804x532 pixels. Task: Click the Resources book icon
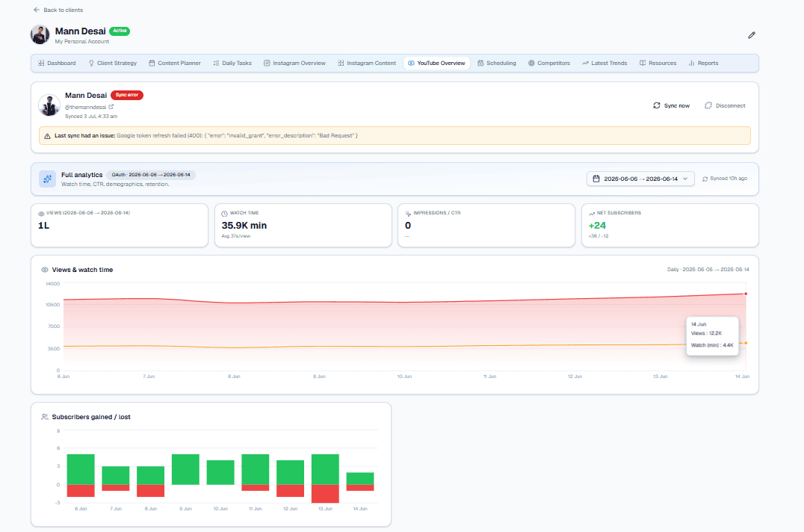(x=643, y=63)
